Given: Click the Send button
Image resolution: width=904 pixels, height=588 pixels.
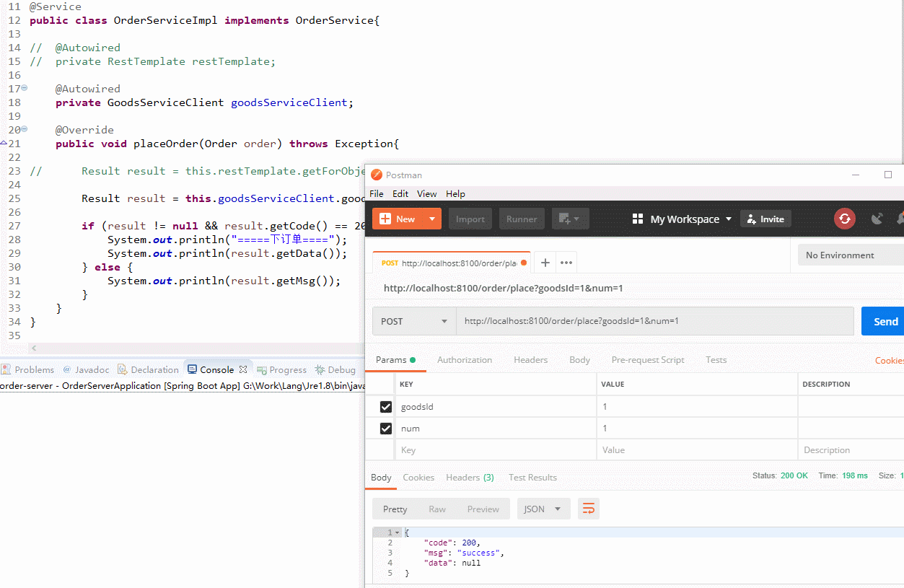Looking at the screenshot, I should (x=885, y=321).
